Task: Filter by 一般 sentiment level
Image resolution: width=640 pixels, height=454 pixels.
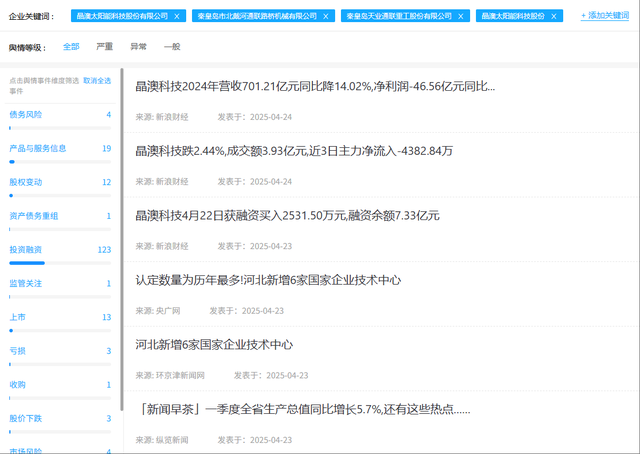Action: (x=172, y=47)
